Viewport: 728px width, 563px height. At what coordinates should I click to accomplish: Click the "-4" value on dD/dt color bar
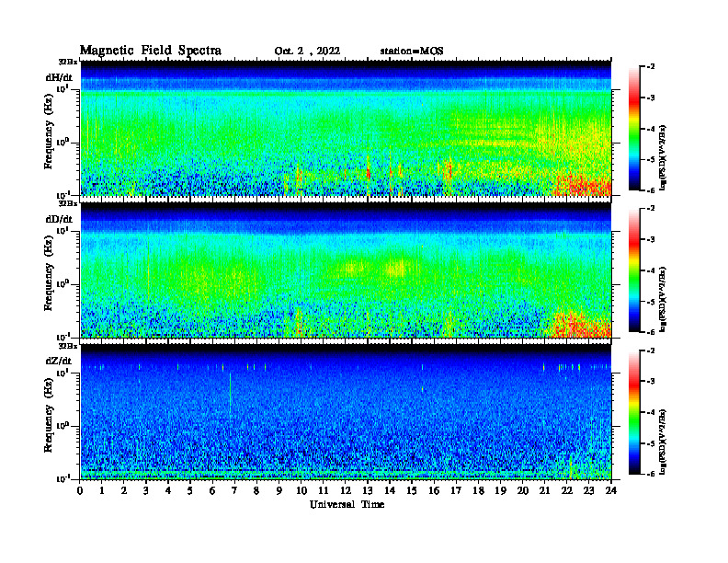(651, 270)
